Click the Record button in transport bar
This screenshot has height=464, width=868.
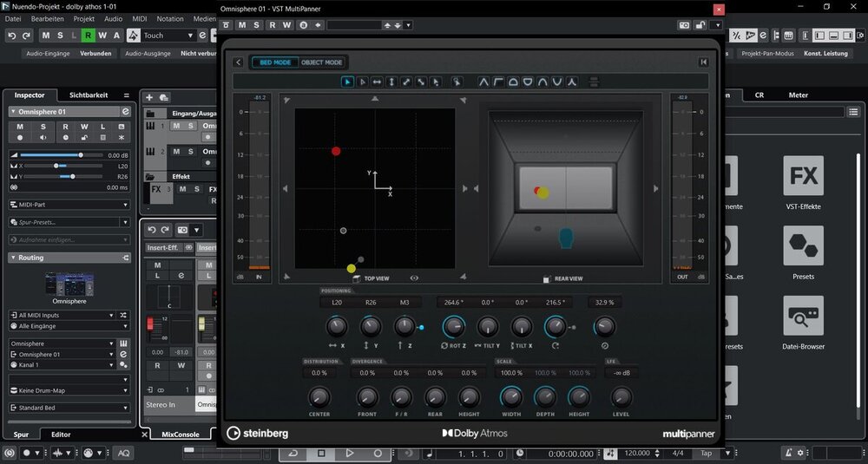(x=378, y=453)
